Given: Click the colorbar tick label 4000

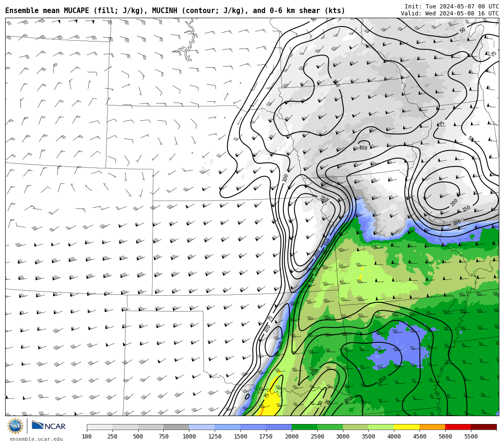Looking at the screenshot, I should (x=394, y=436).
